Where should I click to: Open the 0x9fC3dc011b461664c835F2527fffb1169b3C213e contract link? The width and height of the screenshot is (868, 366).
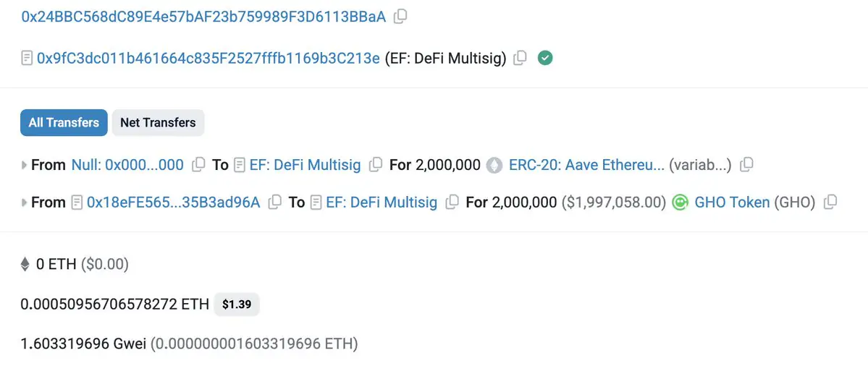tap(208, 58)
